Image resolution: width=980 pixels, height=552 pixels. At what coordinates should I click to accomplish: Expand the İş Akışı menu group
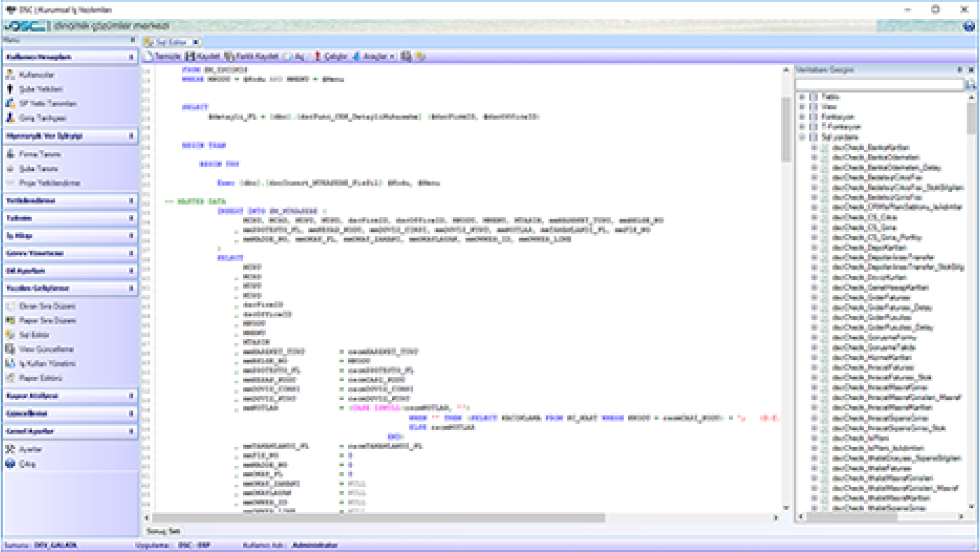(132, 235)
